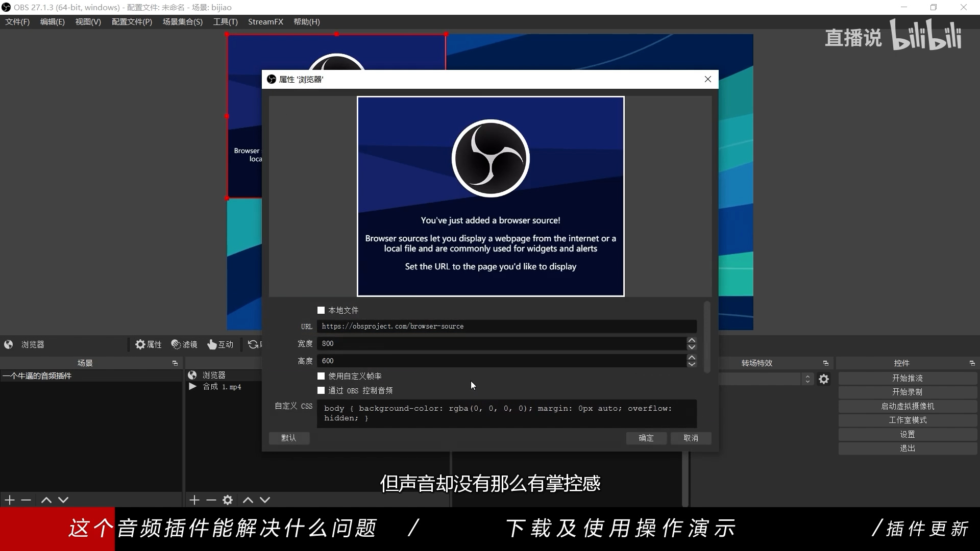980x551 pixels.
Task: Close the 属性 '浏览器' dialog
Action: 708,79
